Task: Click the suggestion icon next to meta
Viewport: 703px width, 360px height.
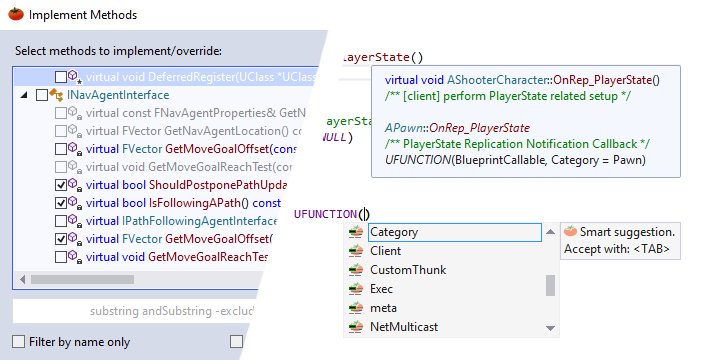Action: point(356,308)
